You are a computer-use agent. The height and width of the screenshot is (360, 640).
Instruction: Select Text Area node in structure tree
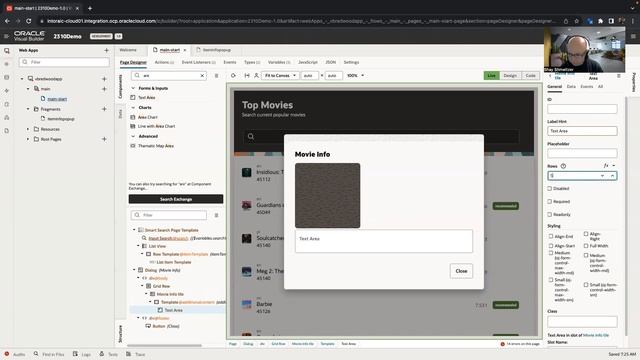pos(173,310)
